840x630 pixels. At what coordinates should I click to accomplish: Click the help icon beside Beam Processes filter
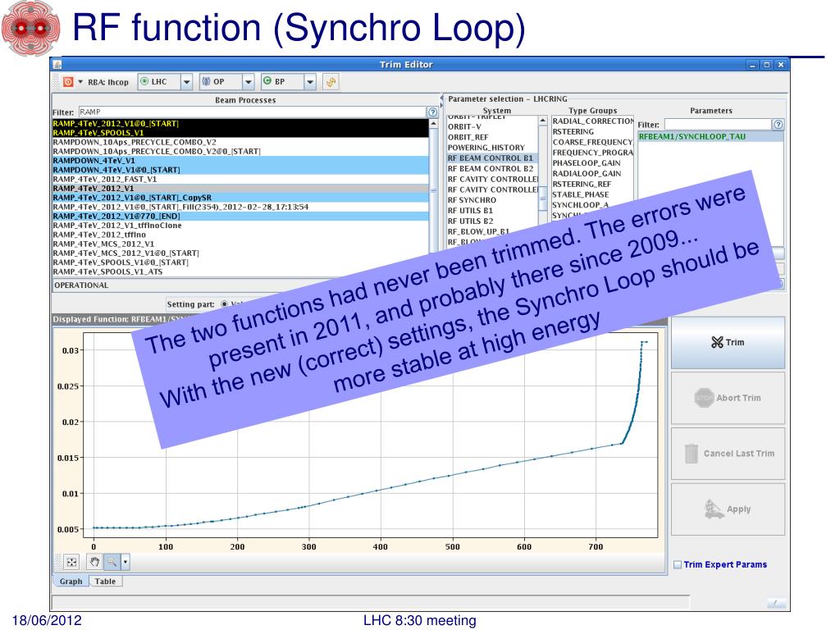[433, 112]
